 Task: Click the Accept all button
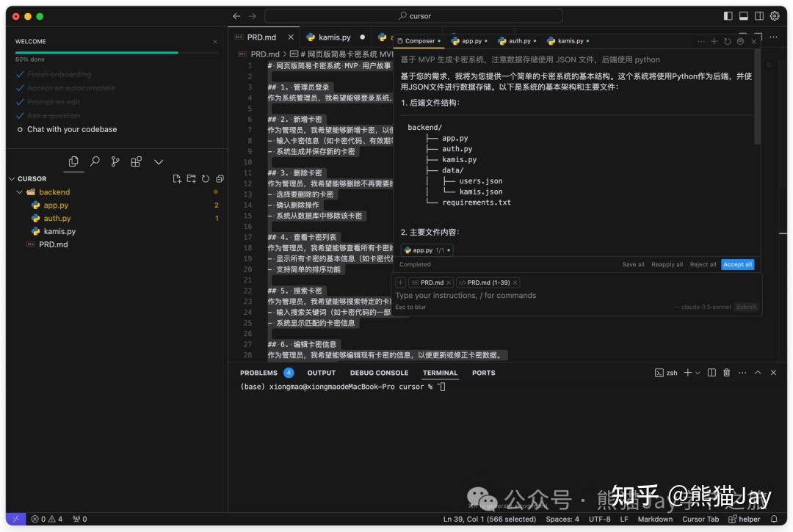point(737,264)
